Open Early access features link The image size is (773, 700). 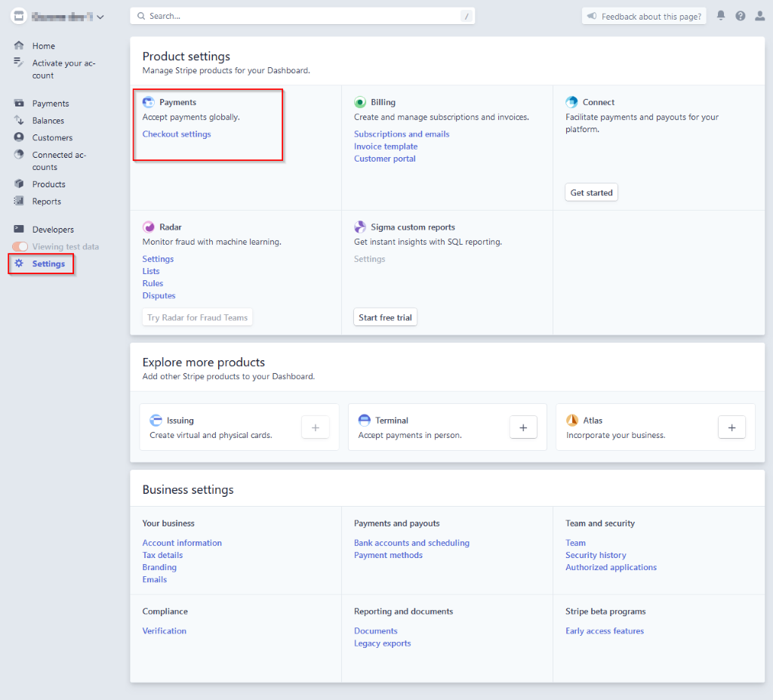605,631
